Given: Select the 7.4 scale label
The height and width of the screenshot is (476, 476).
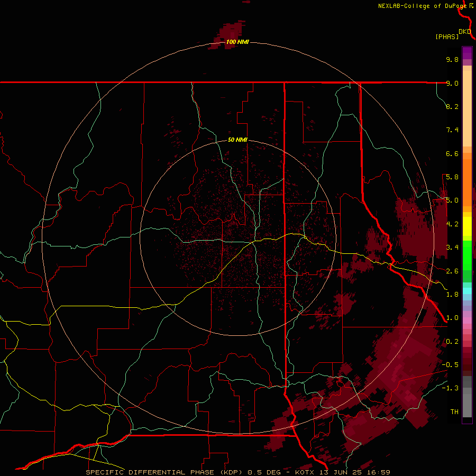Looking at the screenshot, I should click(x=452, y=130).
